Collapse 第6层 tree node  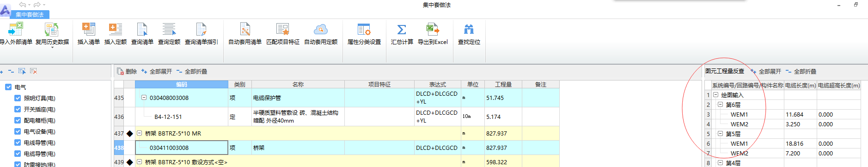coord(720,105)
